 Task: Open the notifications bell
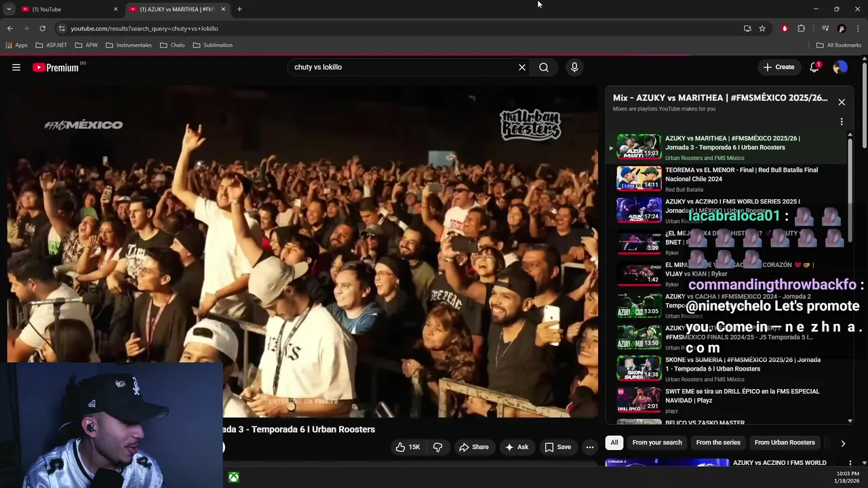coord(814,67)
